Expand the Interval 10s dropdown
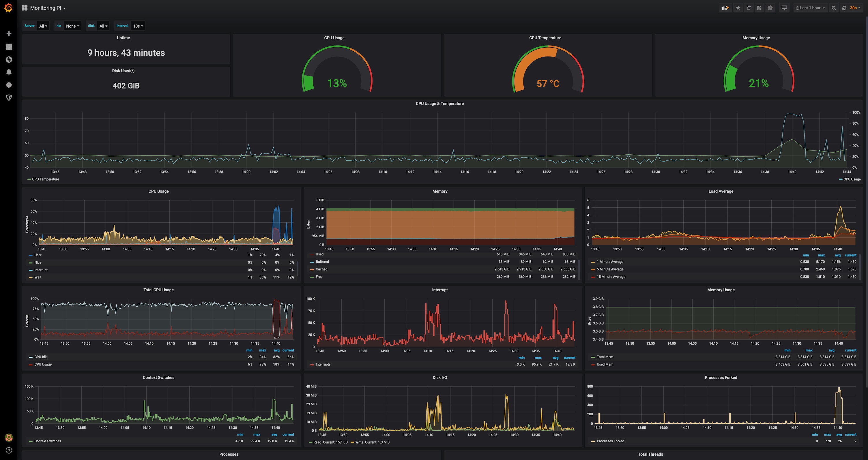The image size is (868, 460). (x=138, y=26)
